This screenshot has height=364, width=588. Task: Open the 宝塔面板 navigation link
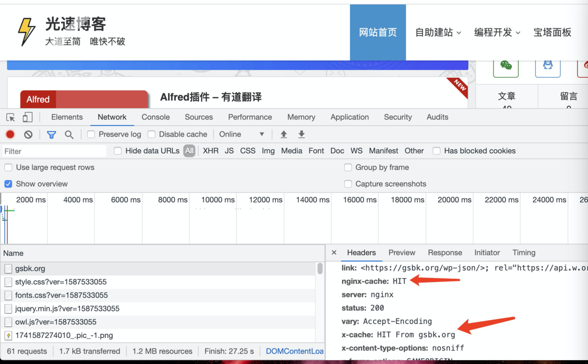click(x=552, y=32)
